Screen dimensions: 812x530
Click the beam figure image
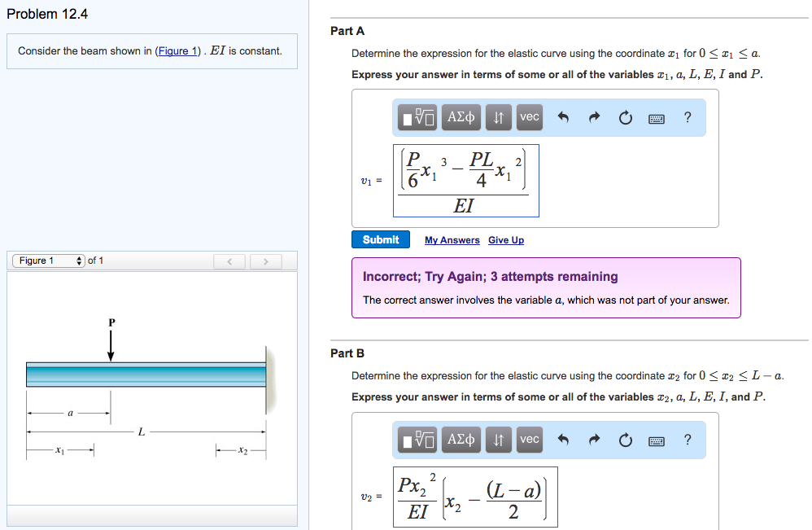151,388
